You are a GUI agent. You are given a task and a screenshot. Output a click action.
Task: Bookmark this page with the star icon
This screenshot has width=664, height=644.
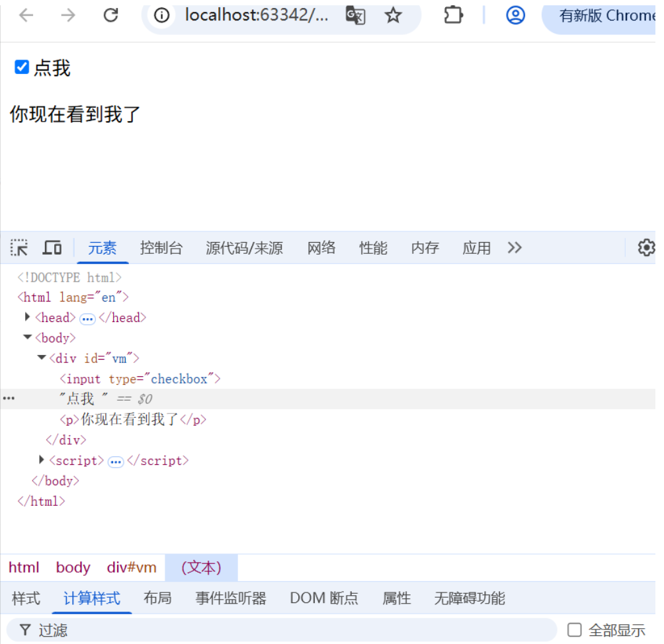(393, 16)
